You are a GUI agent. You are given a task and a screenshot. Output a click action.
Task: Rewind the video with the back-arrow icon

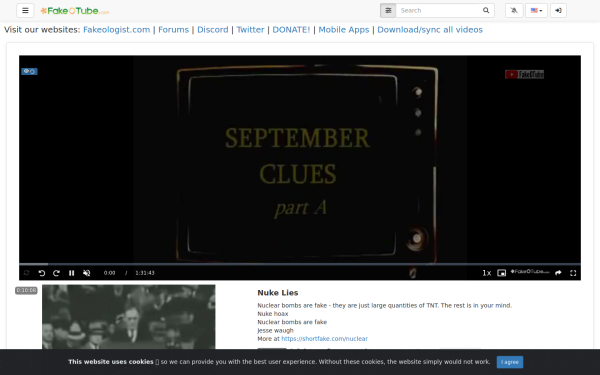[42, 273]
